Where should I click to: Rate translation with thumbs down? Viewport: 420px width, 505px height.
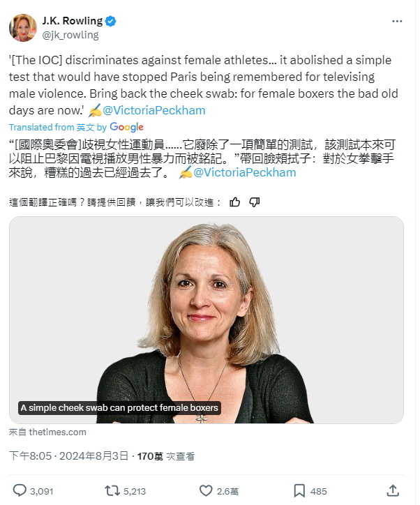pyautogui.click(x=255, y=202)
